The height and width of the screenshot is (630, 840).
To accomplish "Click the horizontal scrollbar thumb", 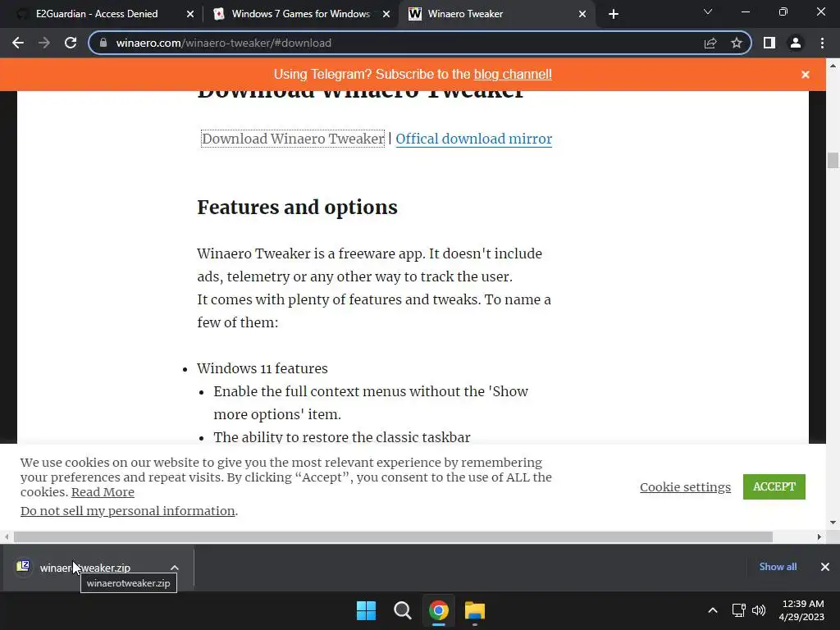I will point(393,536).
